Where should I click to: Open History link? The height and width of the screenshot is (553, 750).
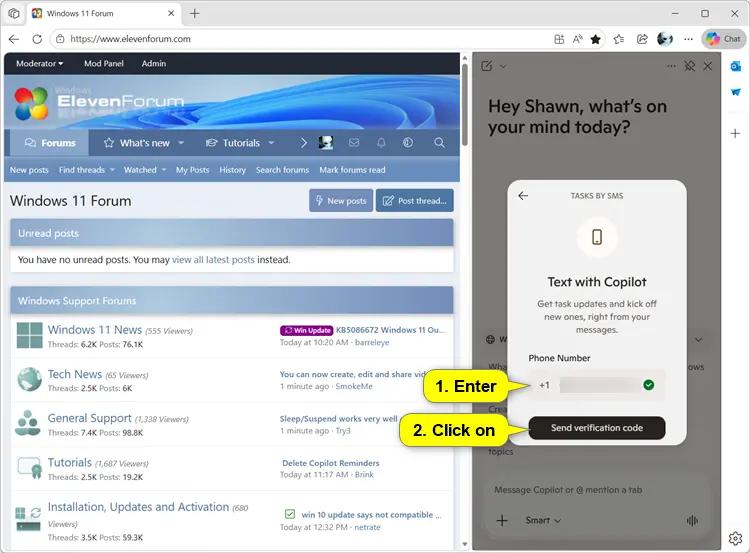(232, 170)
